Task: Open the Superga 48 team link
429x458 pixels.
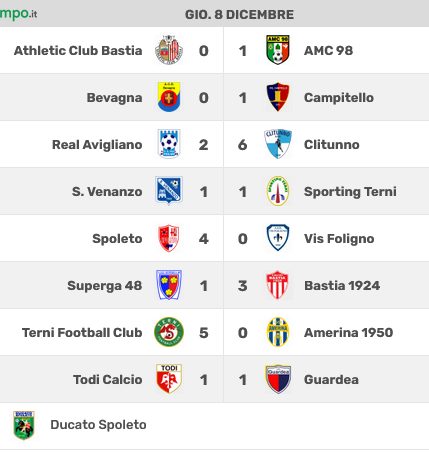Action: tap(105, 286)
